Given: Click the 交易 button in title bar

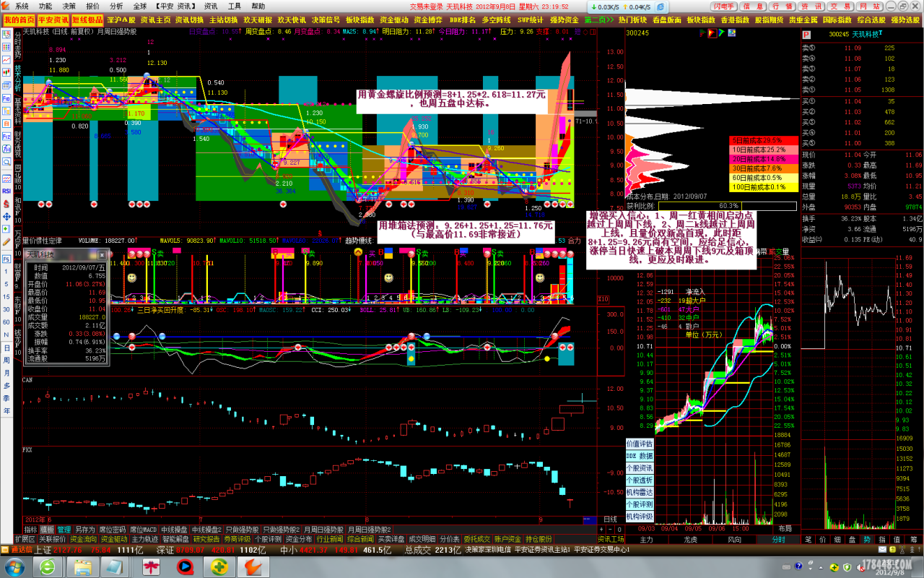Looking at the screenshot, I should [x=842, y=6].
